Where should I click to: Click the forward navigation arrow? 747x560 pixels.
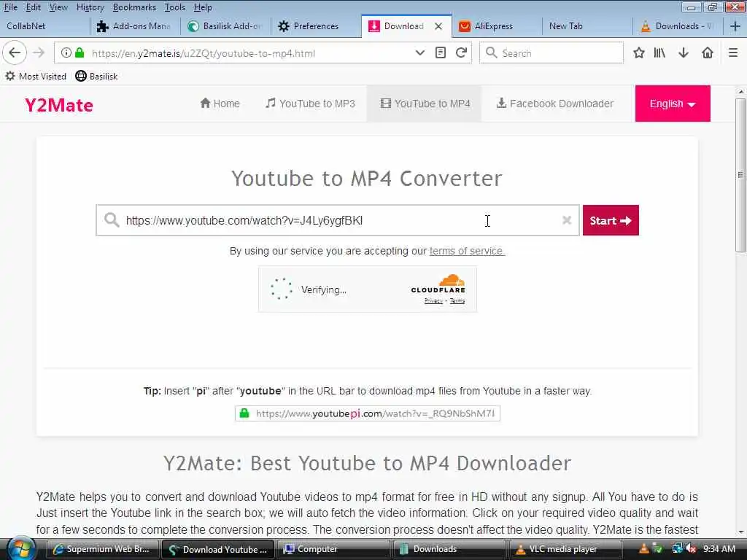[39, 52]
